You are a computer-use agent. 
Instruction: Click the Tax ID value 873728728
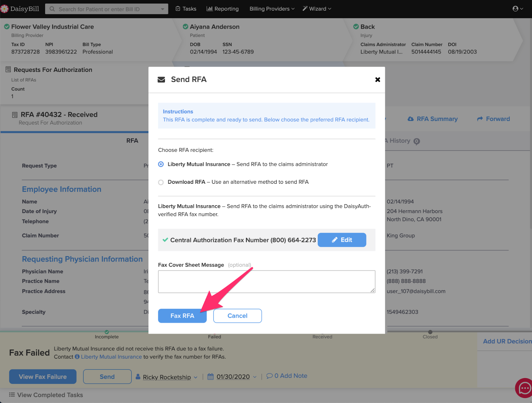coord(26,52)
